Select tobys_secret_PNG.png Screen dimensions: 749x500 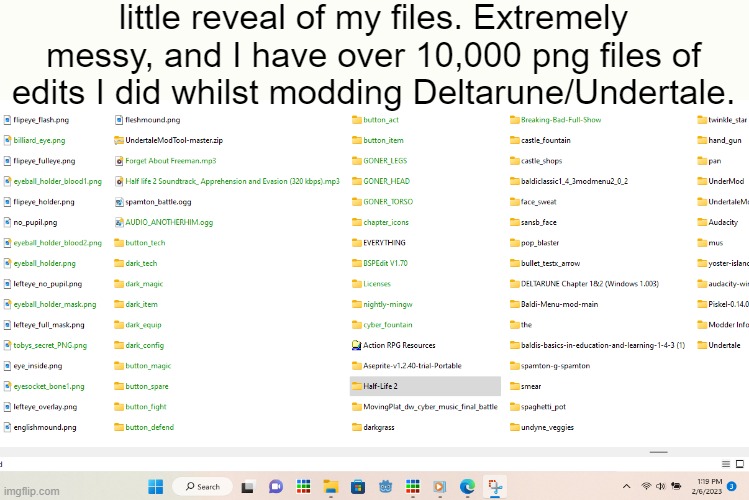[45, 345]
